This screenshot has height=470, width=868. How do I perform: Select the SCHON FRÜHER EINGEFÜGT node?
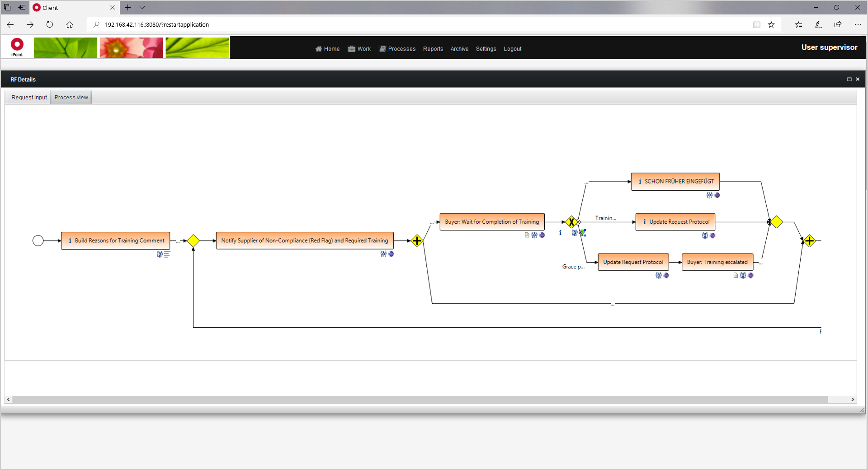(x=675, y=182)
